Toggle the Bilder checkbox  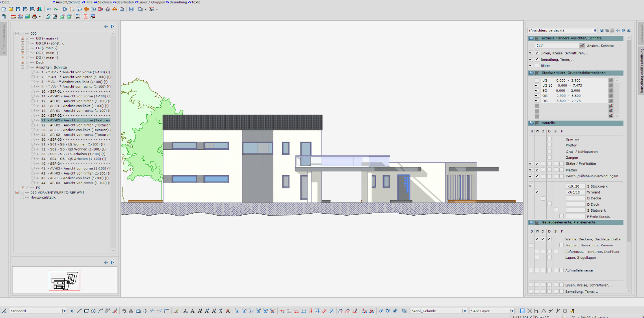pyautogui.click(x=537, y=65)
